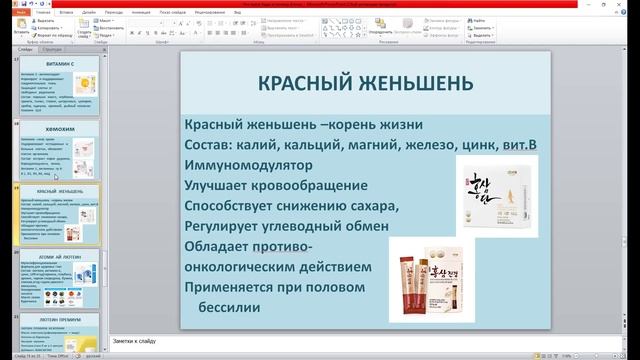
Task: Open the font name combo box
Action: 147,23
